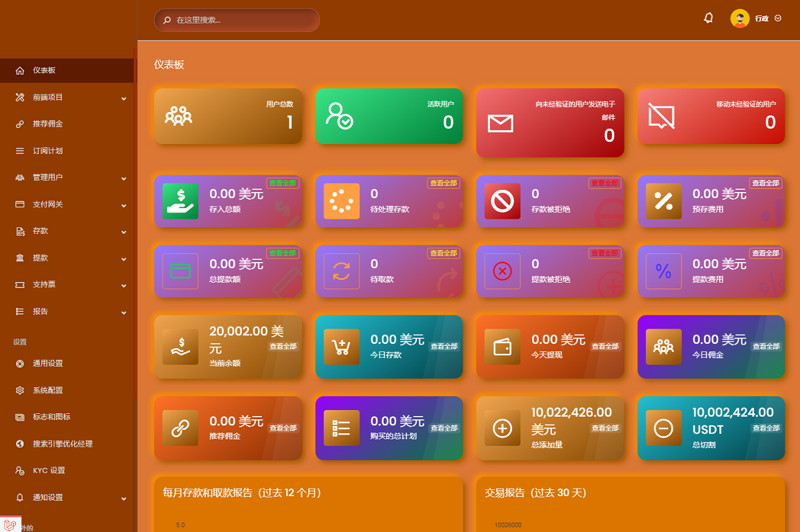Image resolution: width=800 pixels, height=532 pixels.
Task: Click the 推荐佣金 card link icon
Action: [181, 428]
